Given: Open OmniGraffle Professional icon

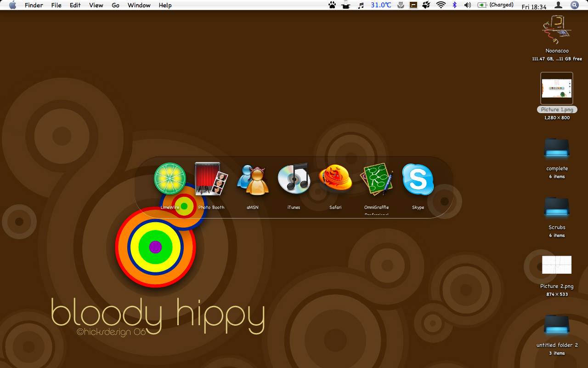Looking at the screenshot, I should tap(377, 179).
